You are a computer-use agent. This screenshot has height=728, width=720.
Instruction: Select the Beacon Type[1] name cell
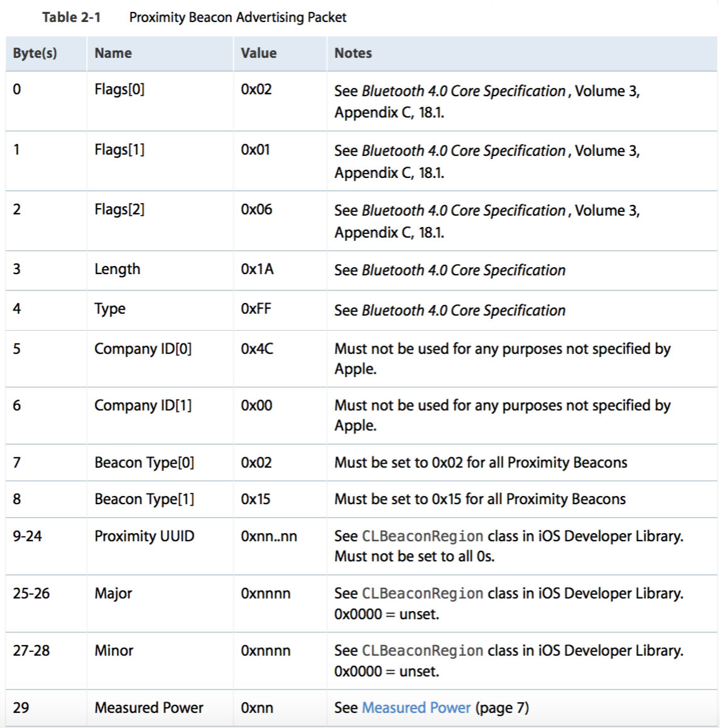click(x=144, y=499)
